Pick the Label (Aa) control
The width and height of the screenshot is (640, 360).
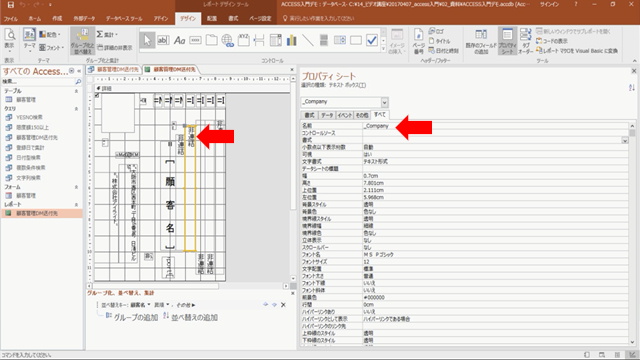pyautogui.click(x=180, y=40)
